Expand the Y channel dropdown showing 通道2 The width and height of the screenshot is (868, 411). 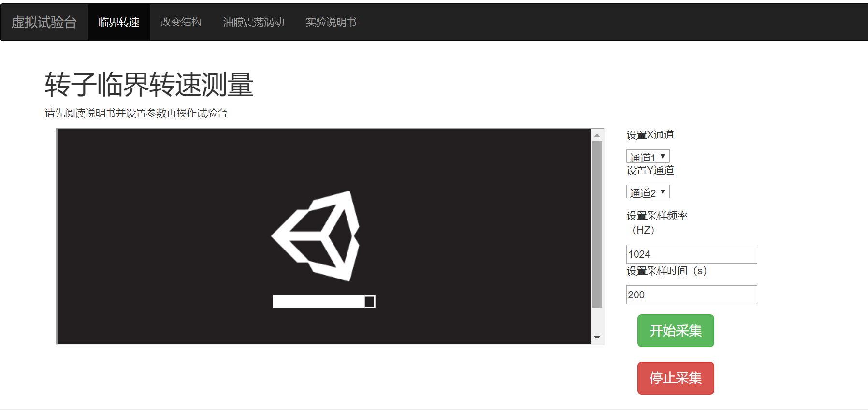click(x=648, y=192)
